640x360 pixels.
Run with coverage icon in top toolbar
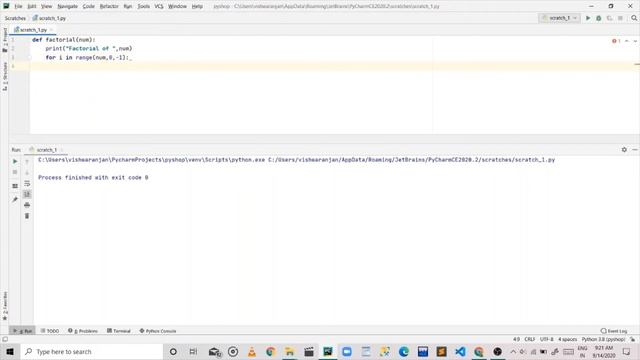point(609,18)
